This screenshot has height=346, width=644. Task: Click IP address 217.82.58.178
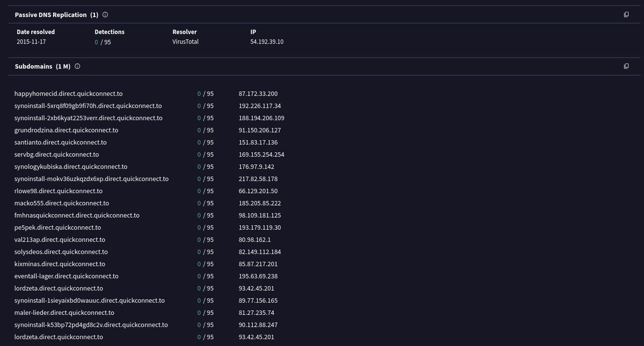point(258,179)
